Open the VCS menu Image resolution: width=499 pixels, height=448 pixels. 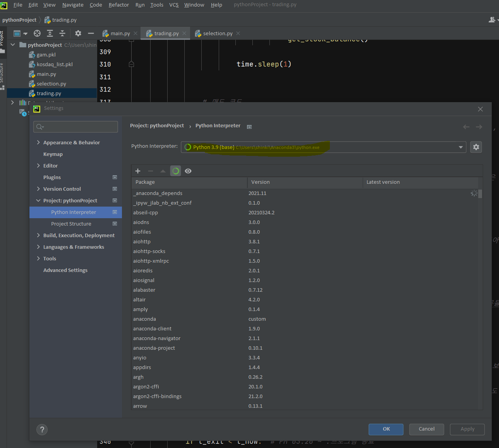click(x=174, y=5)
